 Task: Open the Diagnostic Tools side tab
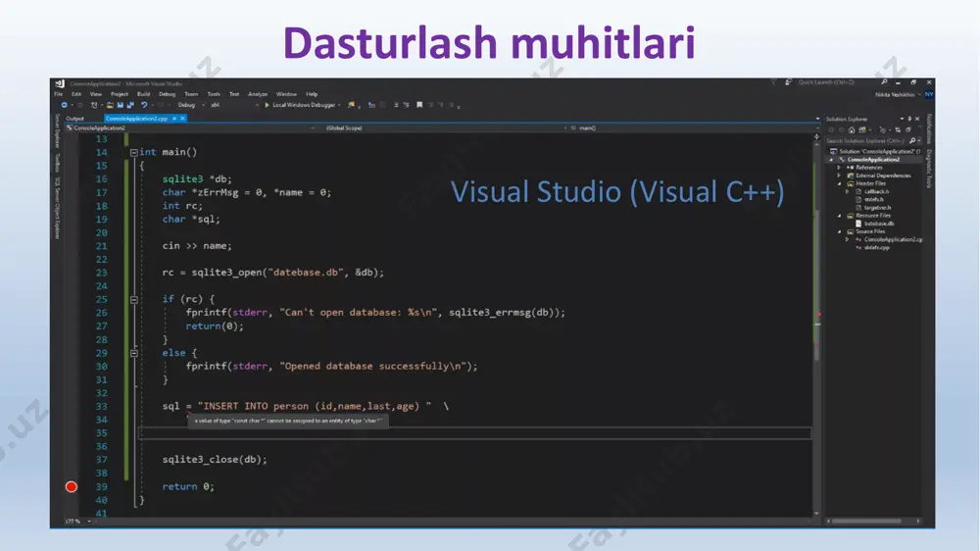click(929, 169)
